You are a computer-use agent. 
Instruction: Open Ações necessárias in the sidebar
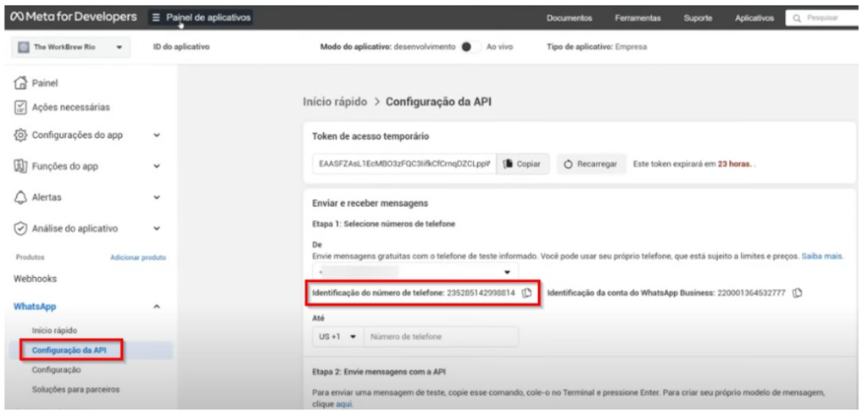71,108
